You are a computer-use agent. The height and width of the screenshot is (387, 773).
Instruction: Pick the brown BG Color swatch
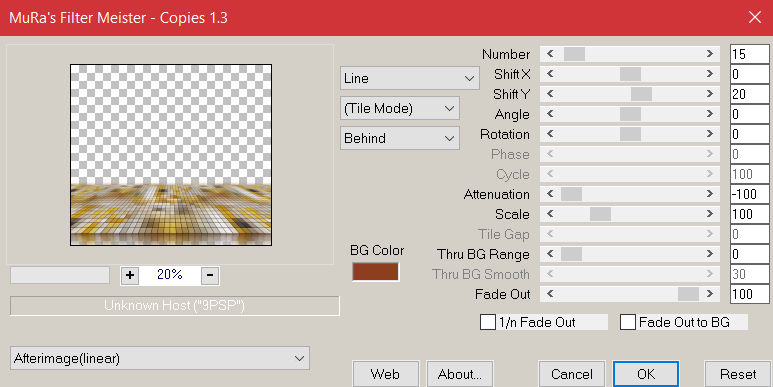click(375, 272)
